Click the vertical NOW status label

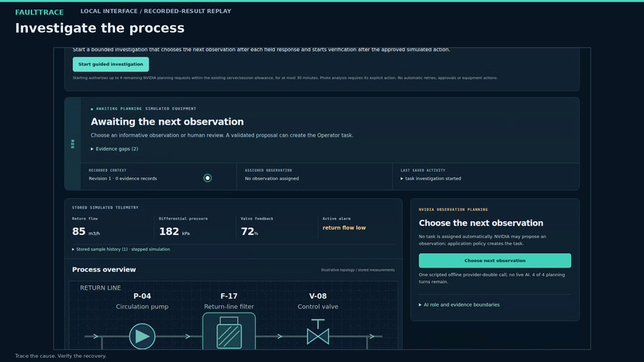point(73,144)
